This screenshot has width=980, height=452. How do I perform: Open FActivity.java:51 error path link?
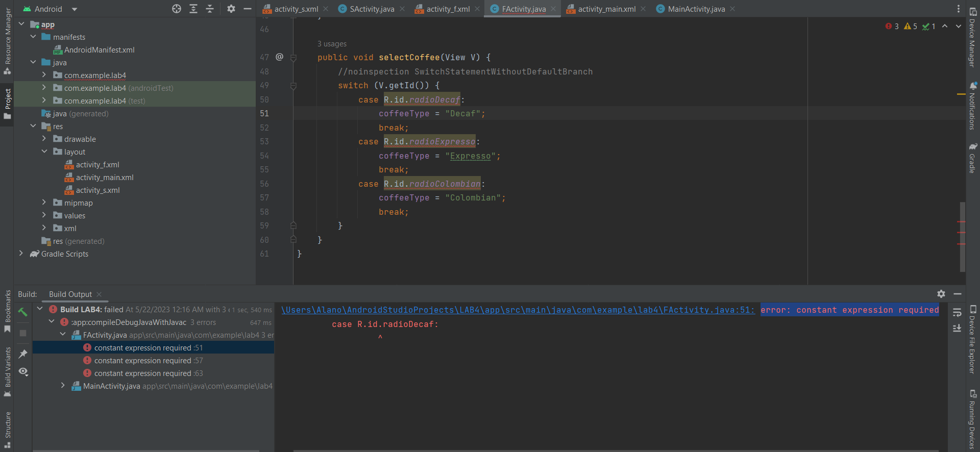[x=518, y=310]
